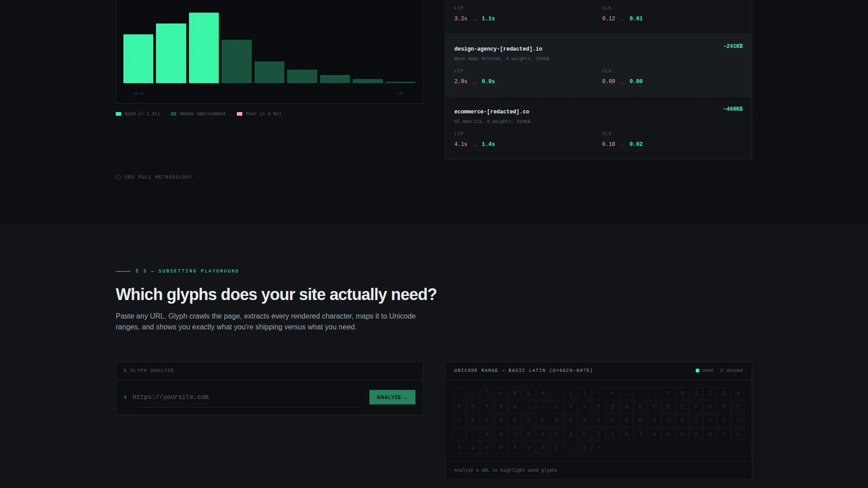Select the ecommerce-[redacted].co case card title
The image size is (868, 488).
[491, 112]
